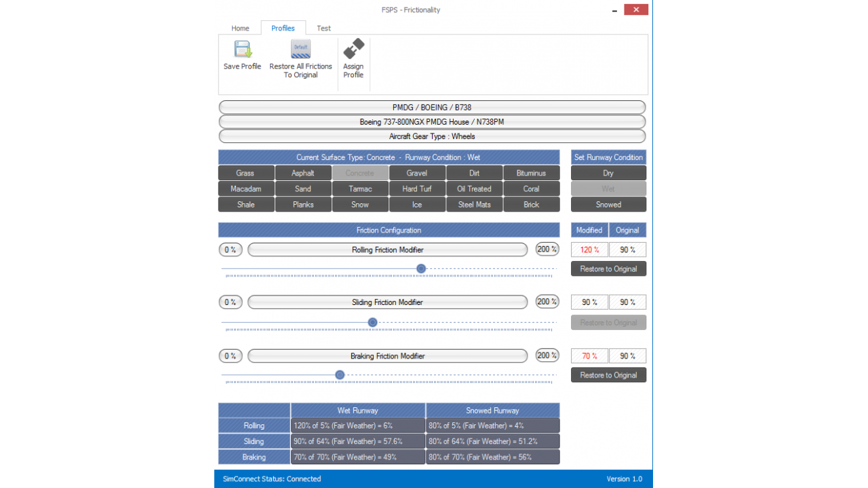Click the Braking Friction Modifier label bar
The height and width of the screenshot is (488, 868).
pos(387,356)
